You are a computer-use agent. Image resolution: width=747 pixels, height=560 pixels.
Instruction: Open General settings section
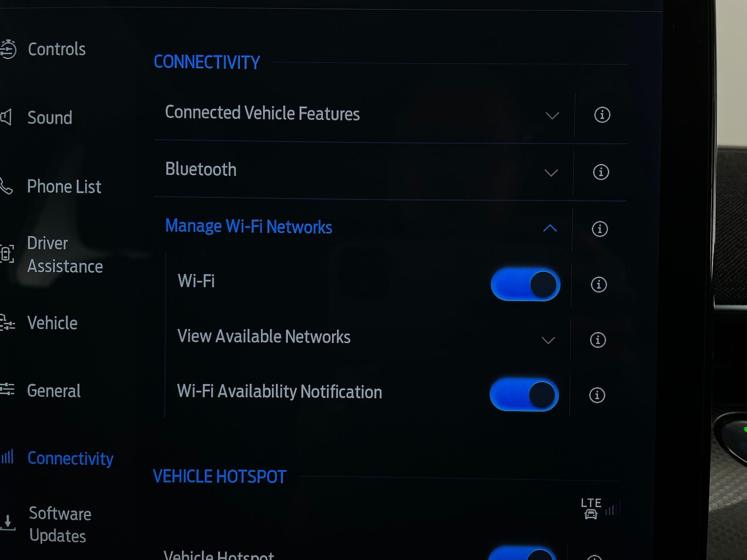tap(53, 391)
